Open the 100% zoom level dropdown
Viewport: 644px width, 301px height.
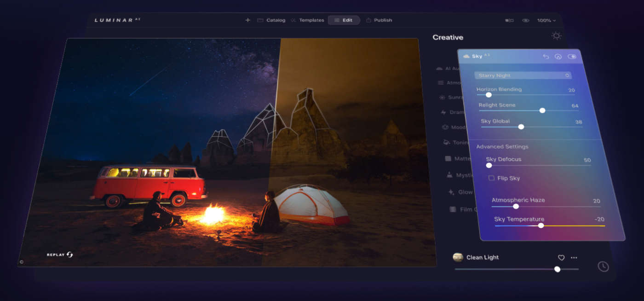coord(546,20)
